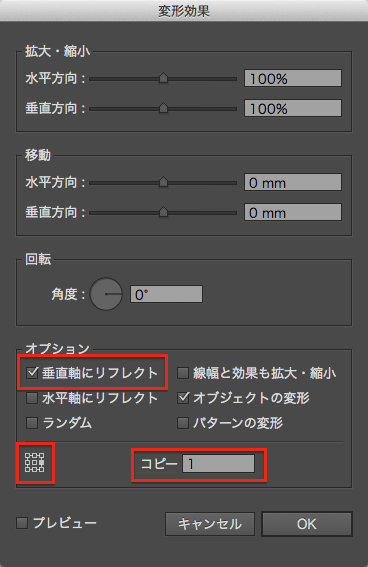Toggle the プレビュー checkbox

click(x=22, y=523)
